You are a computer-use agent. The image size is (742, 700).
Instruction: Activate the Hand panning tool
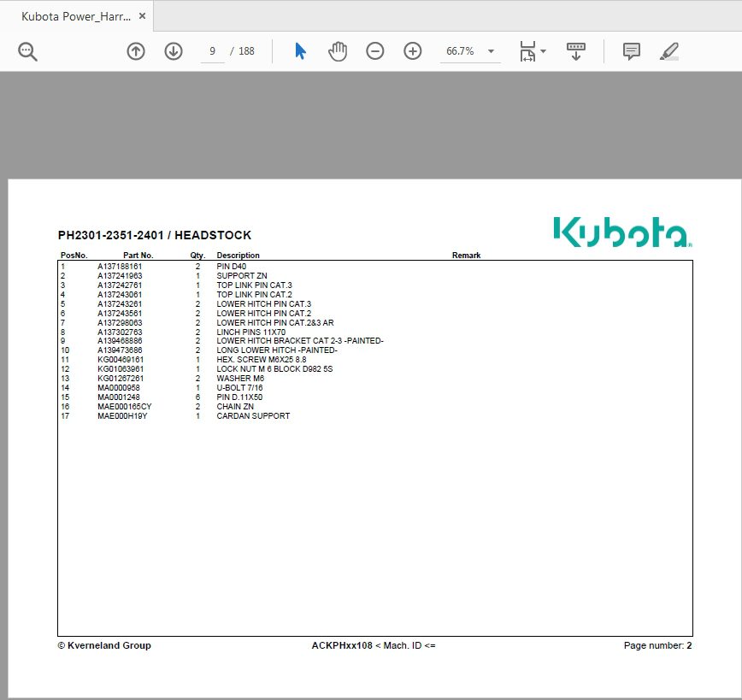pyautogui.click(x=337, y=51)
